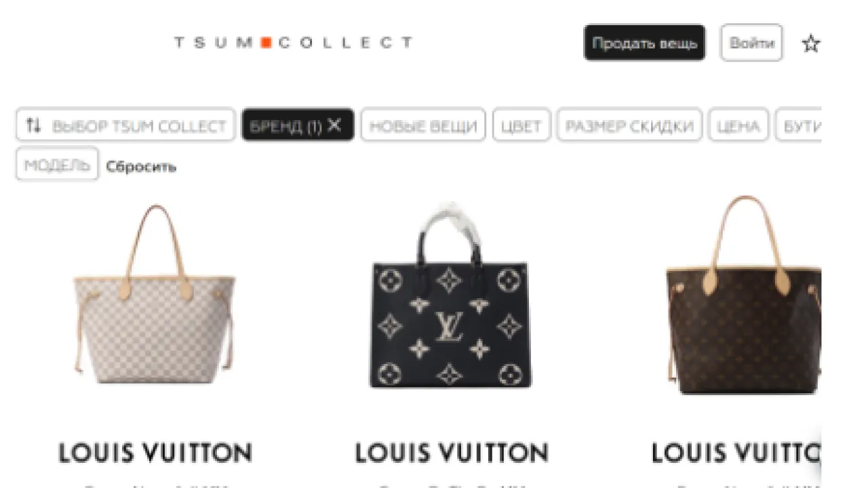Open the ВЫБОР TSUM COLLECT sort dropdown
The image size is (868, 488).
pyautogui.click(x=125, y=125)
